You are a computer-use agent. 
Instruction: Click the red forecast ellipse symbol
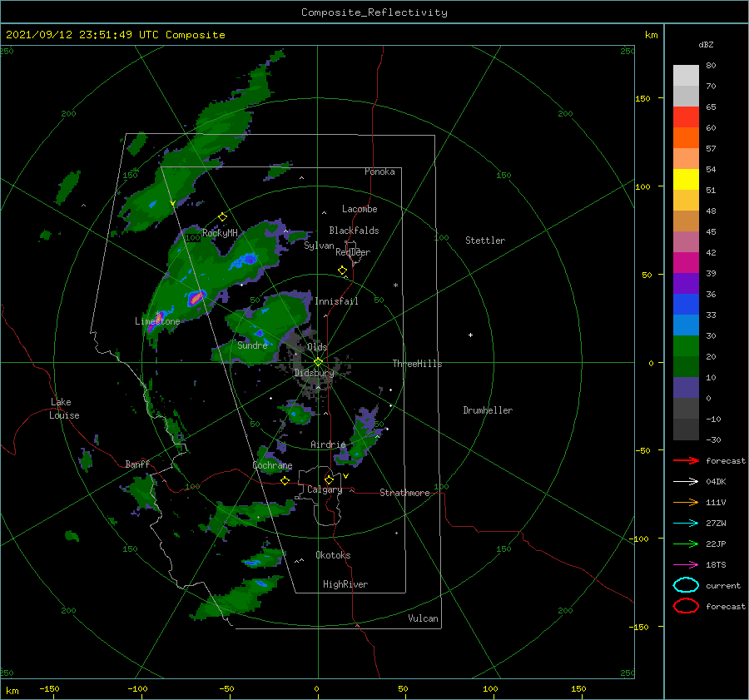tap(686, 606)
